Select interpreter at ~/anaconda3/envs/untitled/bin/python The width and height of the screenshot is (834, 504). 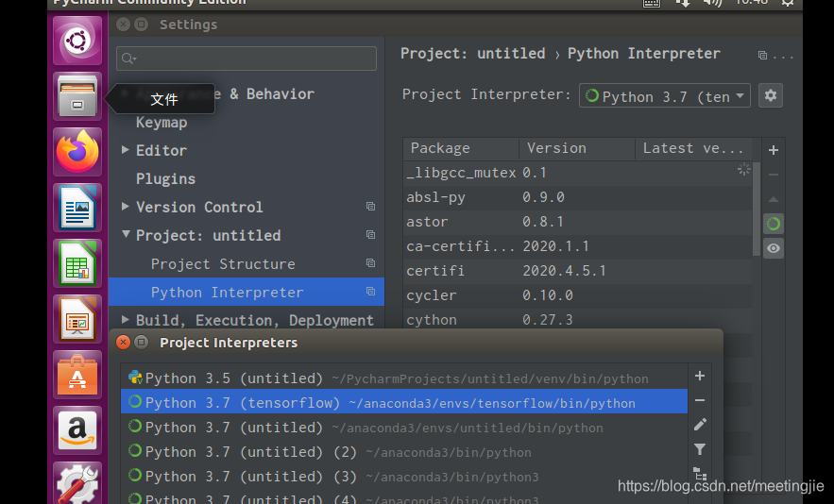404,427
